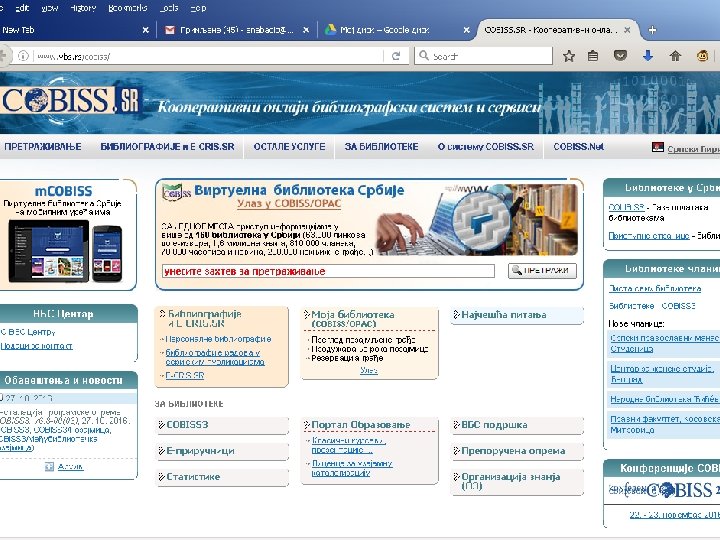This screenshot has height=540, width=720.
Task: Open a new tab with the plus icon
Action: (x=652, y=30)
